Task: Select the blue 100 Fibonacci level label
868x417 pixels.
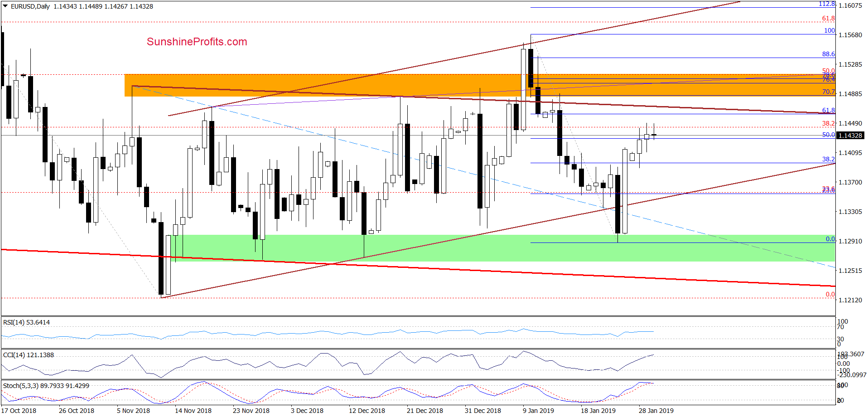Action: [829, 30]
